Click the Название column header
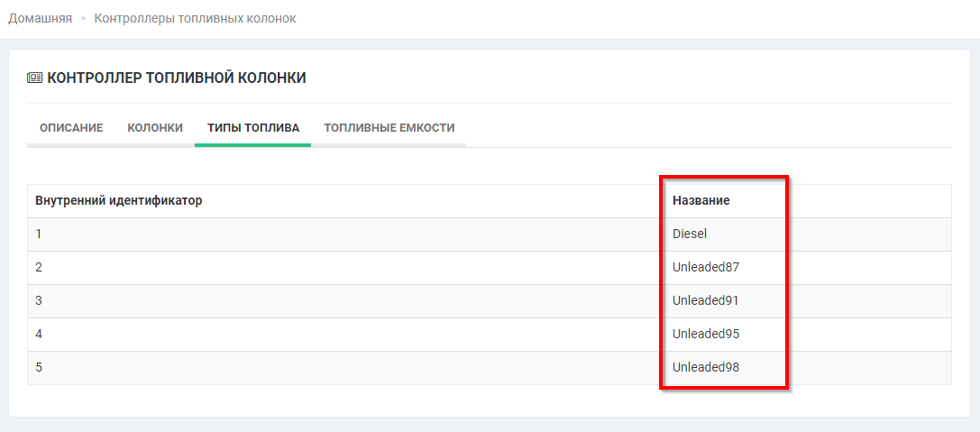 701,200
